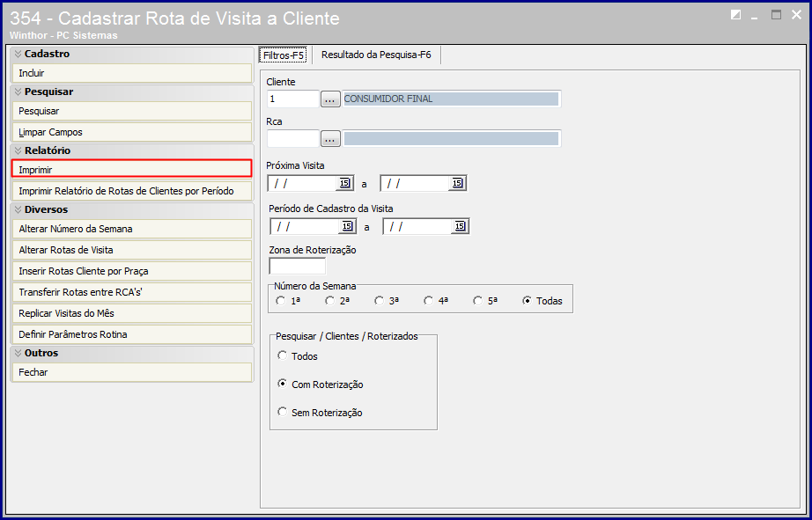Collapse the Cadastro section

coord(18,54)
